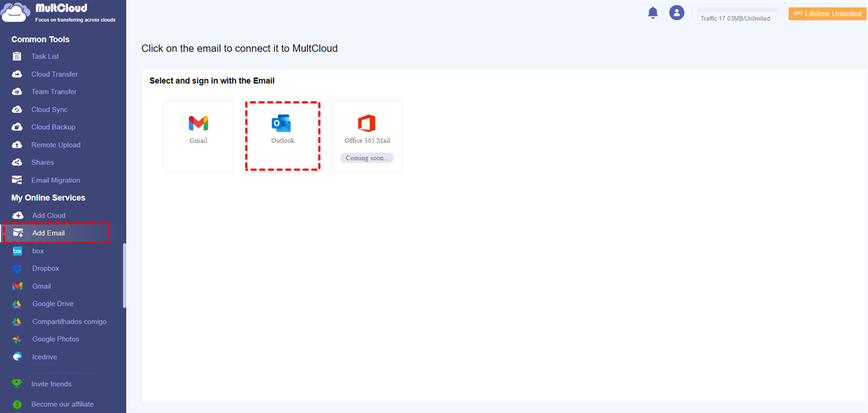The height and width of the screenshot is (413, 868).
Task: Choose the Gmail email card
Action: [198, 136]
